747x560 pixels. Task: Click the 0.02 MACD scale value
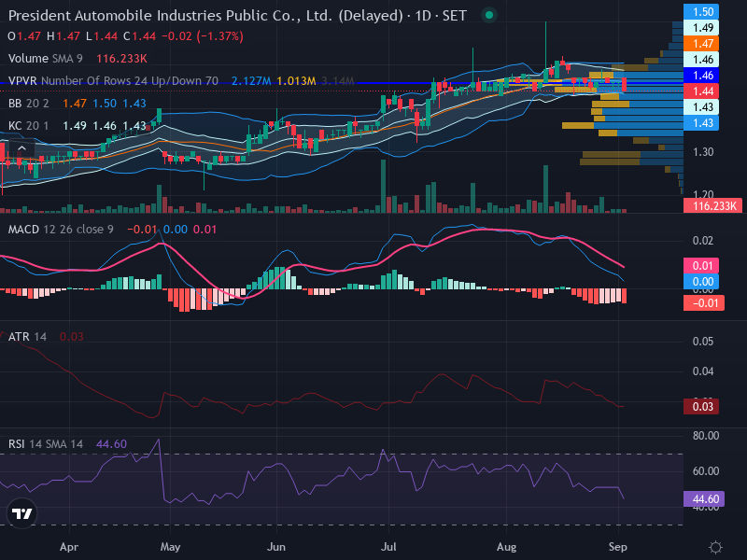coord(703,241)
